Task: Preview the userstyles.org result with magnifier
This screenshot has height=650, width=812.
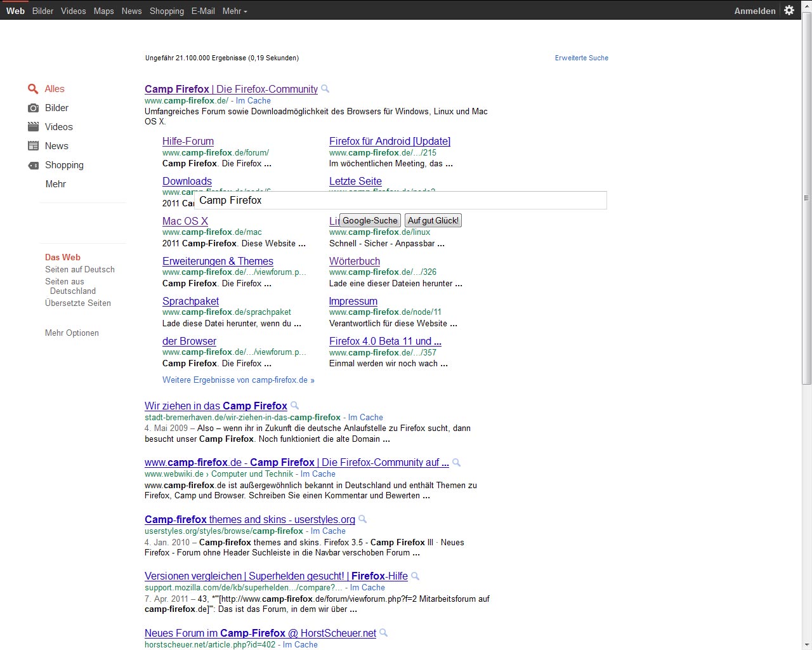Action: 363,519
